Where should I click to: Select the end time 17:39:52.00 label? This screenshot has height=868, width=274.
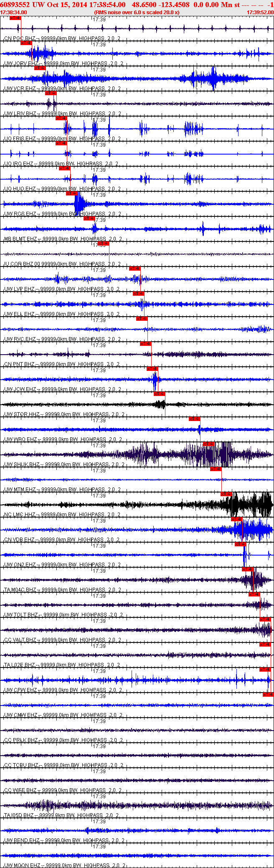click(260, 13)
